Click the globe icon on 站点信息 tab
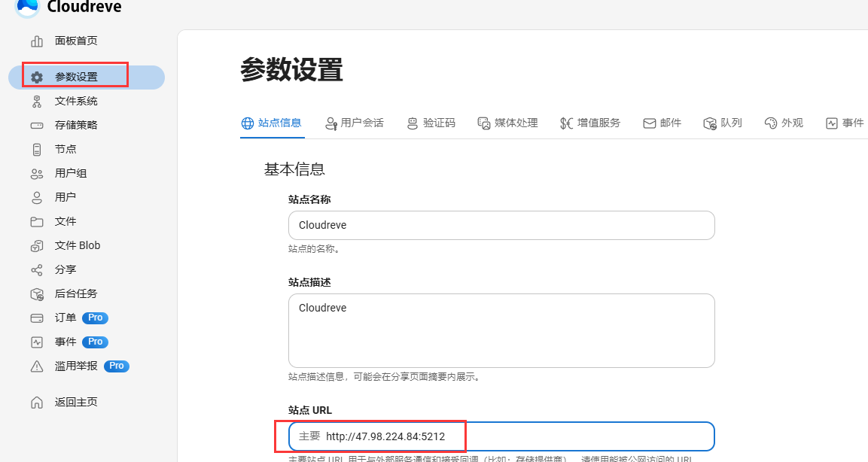The image size is (868, 462). (248, 123)
